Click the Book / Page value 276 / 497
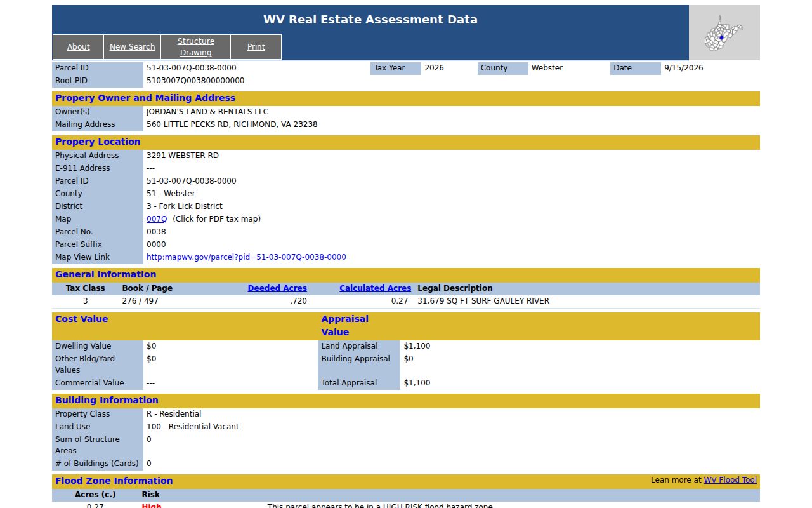 [140, 301]
